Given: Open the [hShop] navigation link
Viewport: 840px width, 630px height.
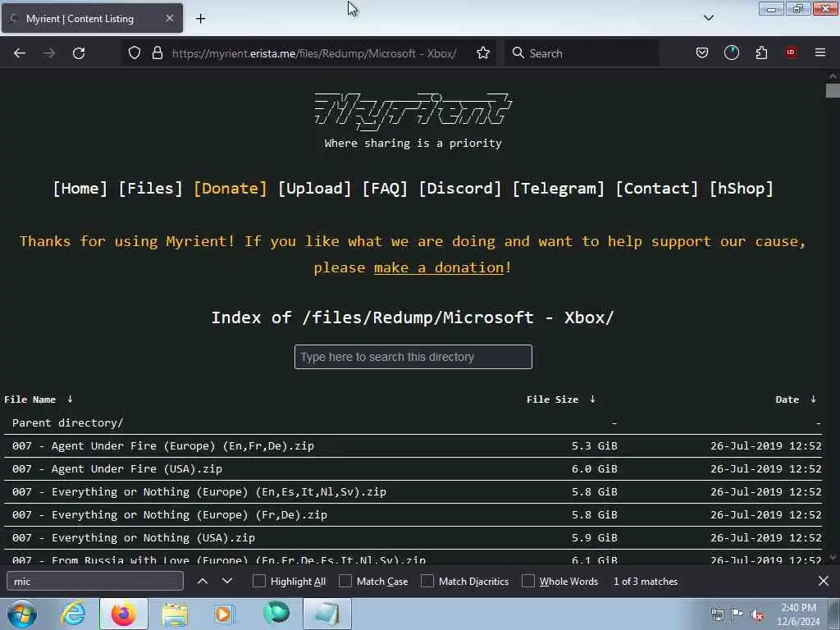Looking at the screenshot, I should 742,189.
